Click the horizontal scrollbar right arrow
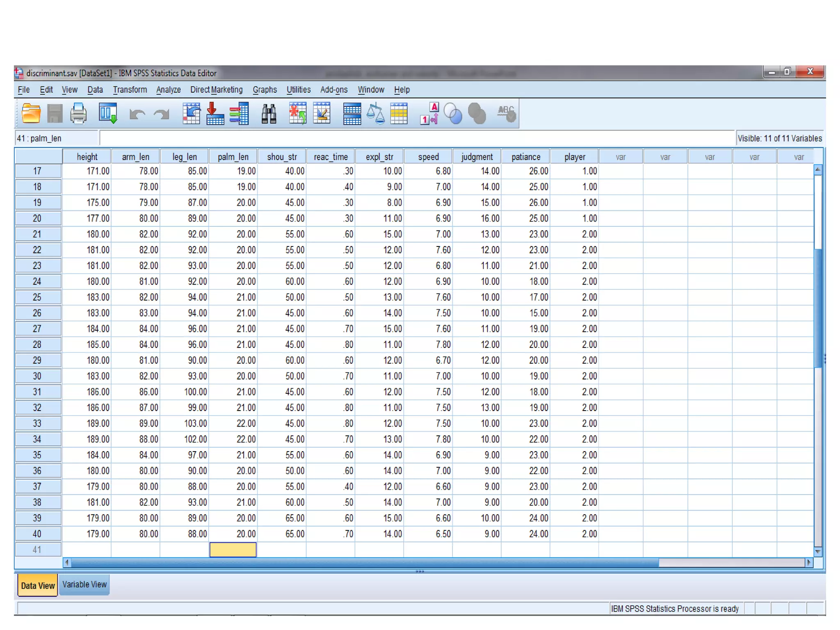Image resolution: width=840 pixels, height=630 pixels. click(x=808, y=562)
